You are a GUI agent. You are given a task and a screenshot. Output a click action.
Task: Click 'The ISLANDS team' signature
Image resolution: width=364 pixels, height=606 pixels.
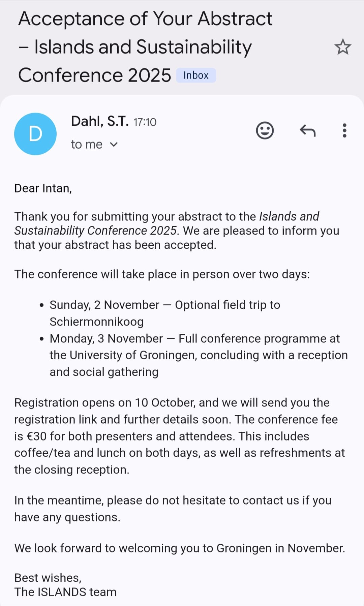pyautogui.click(x=65, y=592)
